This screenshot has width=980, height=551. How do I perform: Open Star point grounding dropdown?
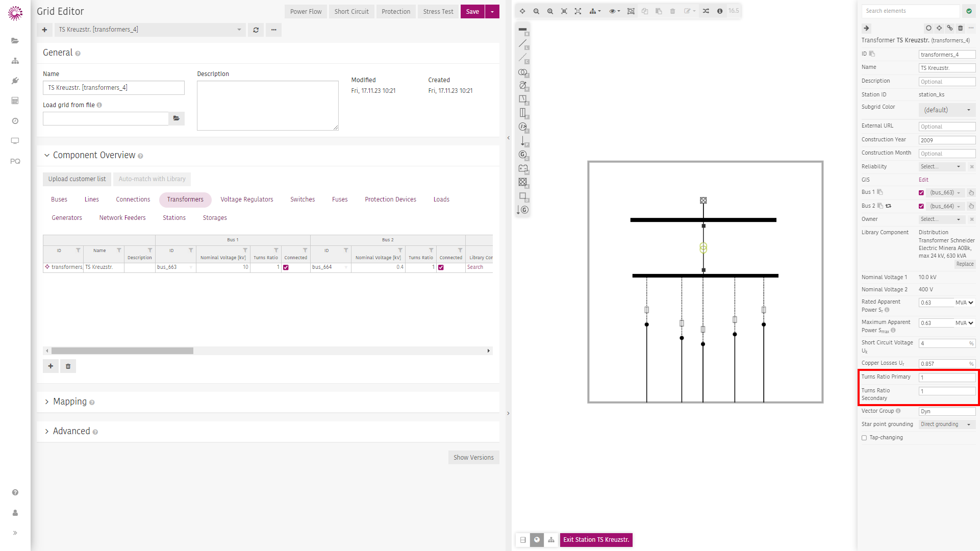click(x=947, y=424)
